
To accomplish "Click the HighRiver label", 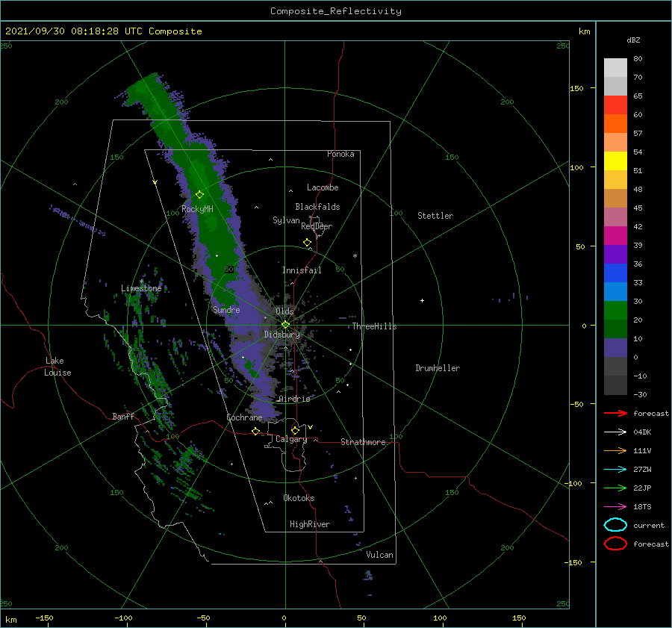I will click(310, 524).
